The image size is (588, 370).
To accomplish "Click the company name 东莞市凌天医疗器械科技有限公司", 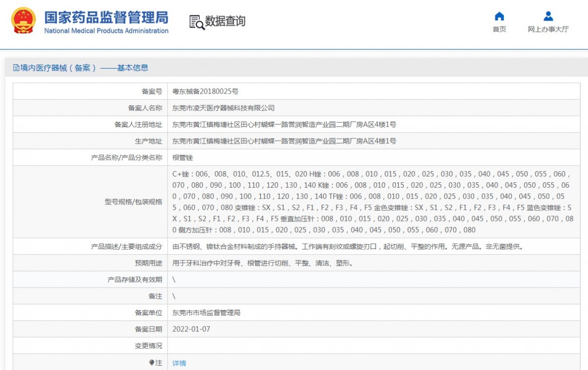I will 223,108.
